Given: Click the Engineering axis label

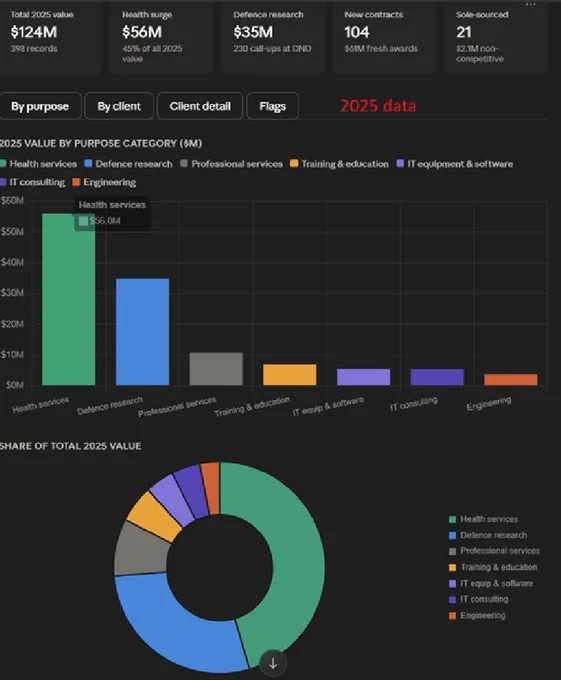Looking at the screenshot, I should click(489, 403).
